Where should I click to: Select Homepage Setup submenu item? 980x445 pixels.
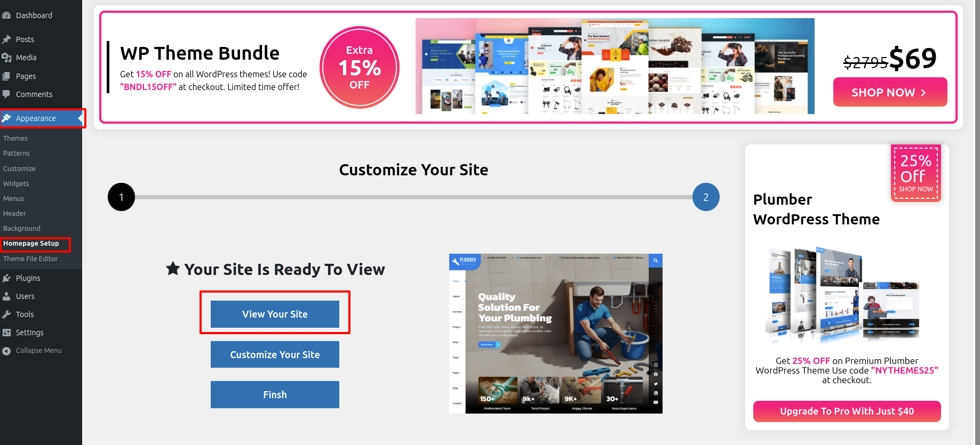pyautogui.click(x=31, y=244)
